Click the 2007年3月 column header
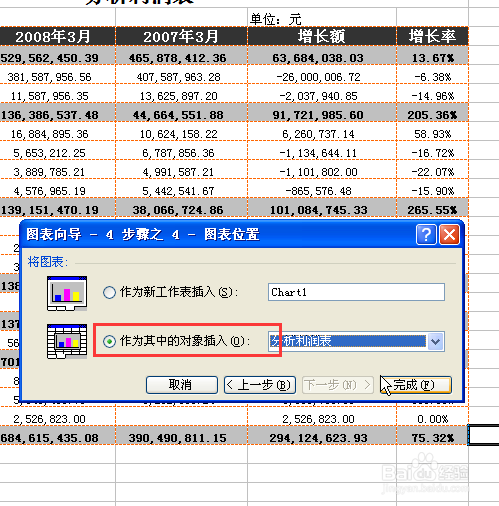 coord(181,36)
